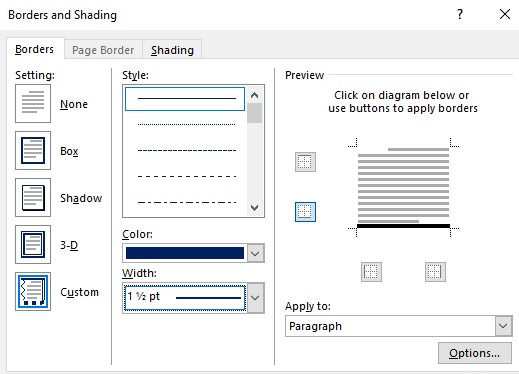This screenshot has height=374, width=519.
Task: Switch to the Shading tab
Action: (172, 50)
